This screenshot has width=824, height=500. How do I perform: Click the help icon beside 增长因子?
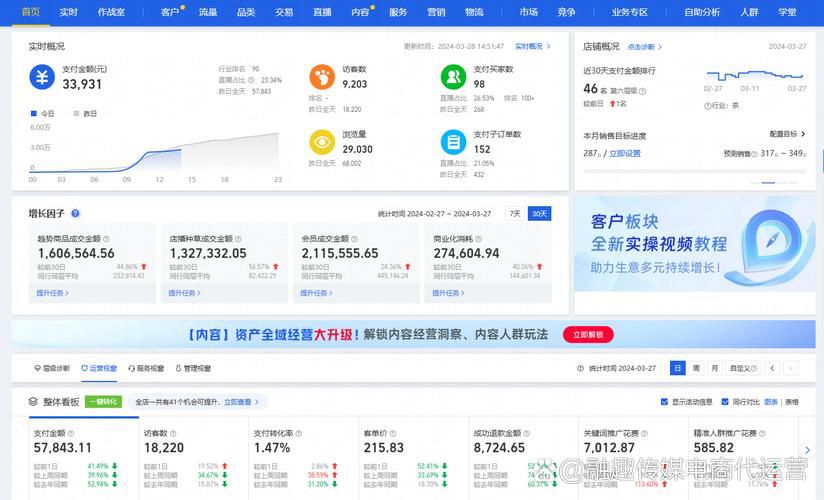[x=75, y=213]
